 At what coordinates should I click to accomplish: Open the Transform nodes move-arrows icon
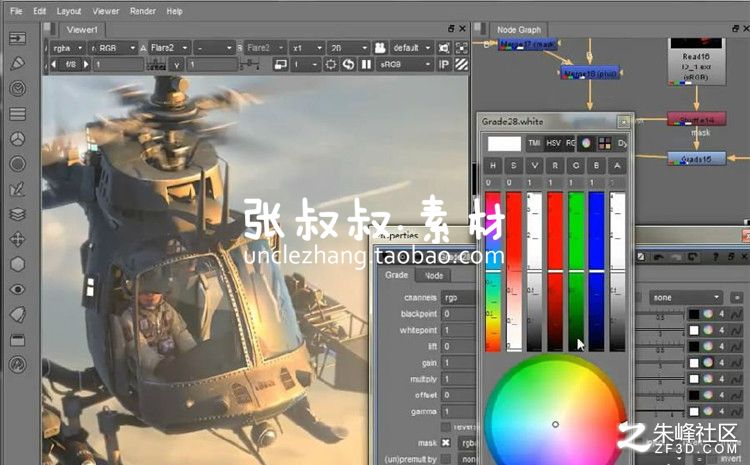tap(18, 239)
